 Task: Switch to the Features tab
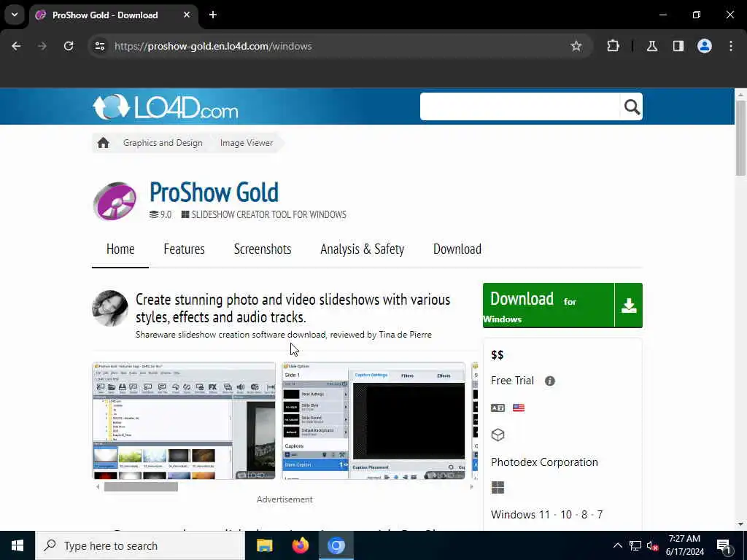184,249
